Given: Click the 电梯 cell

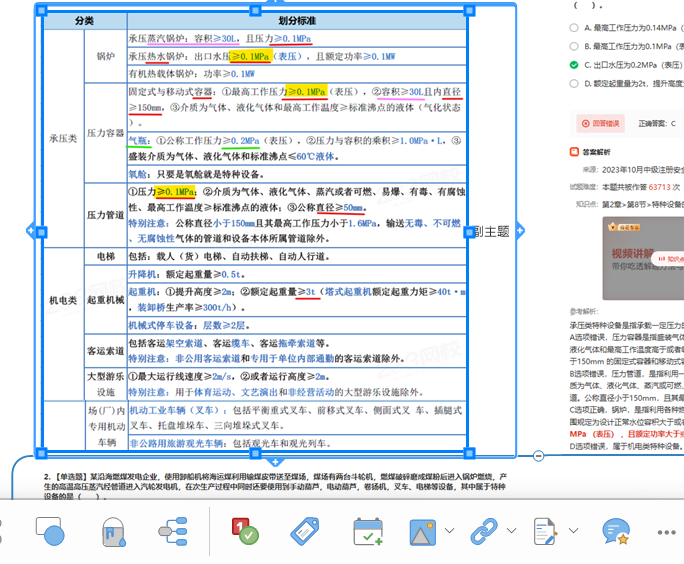Looking at the screenshot, I should pos(106,256).
